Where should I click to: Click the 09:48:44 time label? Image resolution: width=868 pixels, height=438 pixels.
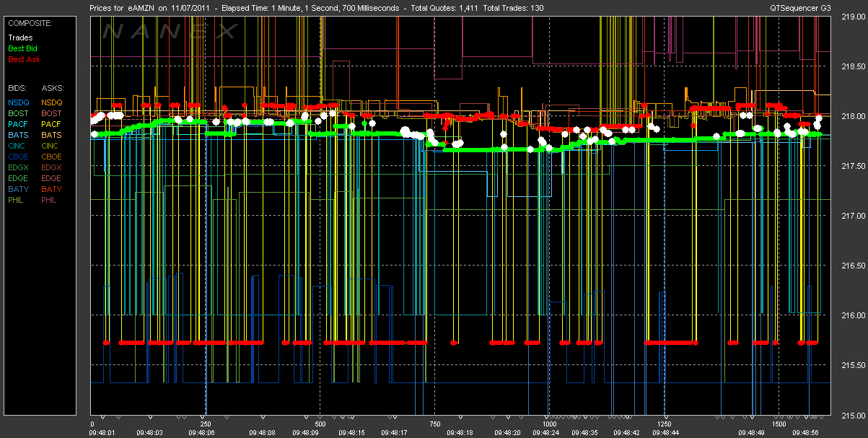pos(666,433)
